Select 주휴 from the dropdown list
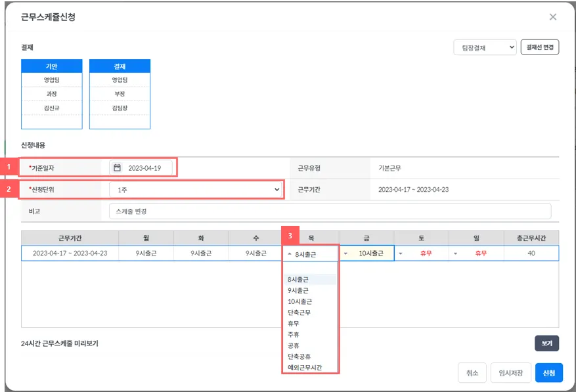 (x=311, y=335)
